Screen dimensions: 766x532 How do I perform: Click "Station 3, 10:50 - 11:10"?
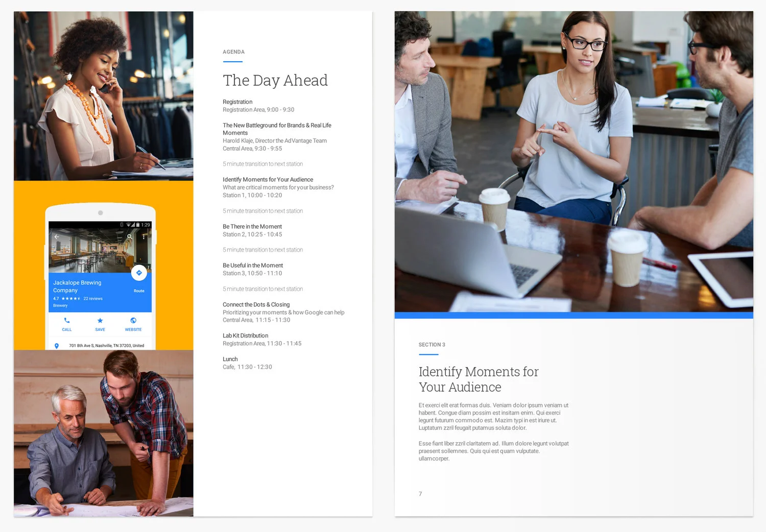click(x=252, y=274)
